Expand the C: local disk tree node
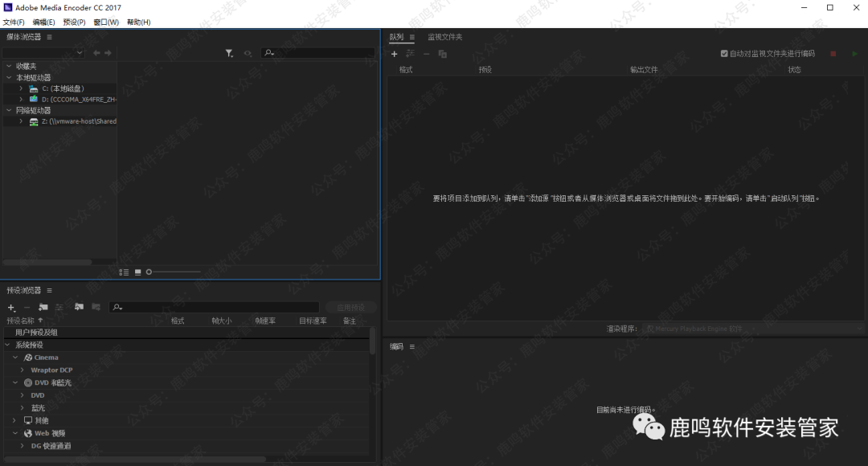The image size is (868, 466). click(21, 88)
